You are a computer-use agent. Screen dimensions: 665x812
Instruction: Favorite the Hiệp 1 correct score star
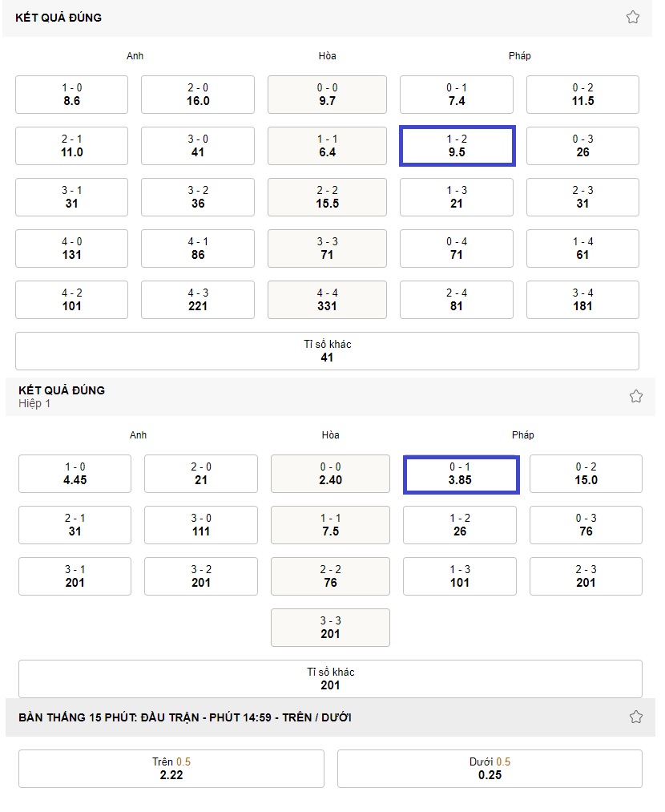coord(635,396)
